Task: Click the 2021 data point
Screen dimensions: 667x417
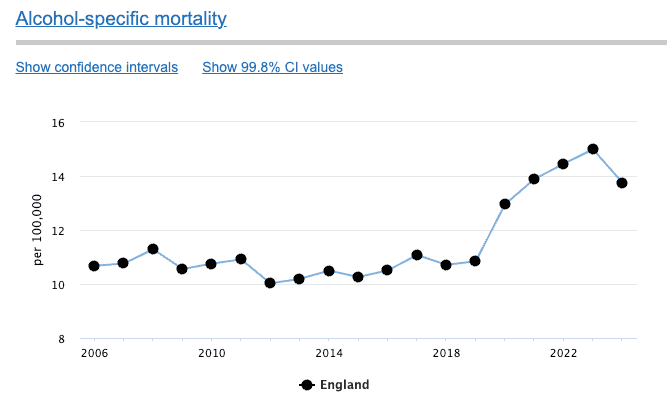Action: tap(534, 179)
